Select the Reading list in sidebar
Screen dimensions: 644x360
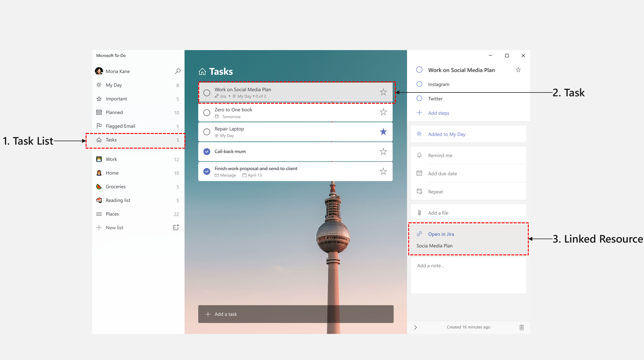(118, 200)
